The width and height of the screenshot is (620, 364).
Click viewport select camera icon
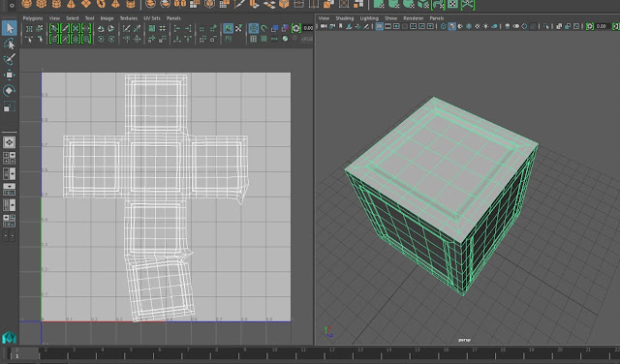pyautogui.click(x=324, y=26)
